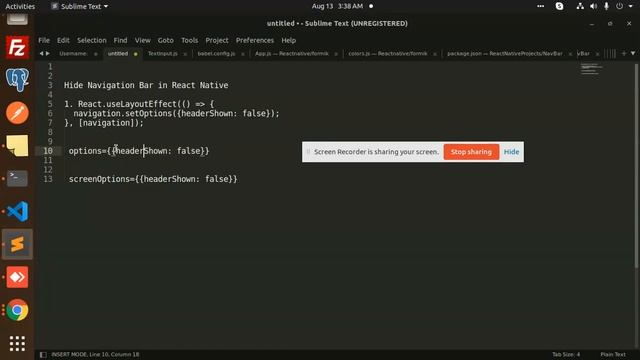Open the File menu
640x360 pixels.
(x=44, y=40)
